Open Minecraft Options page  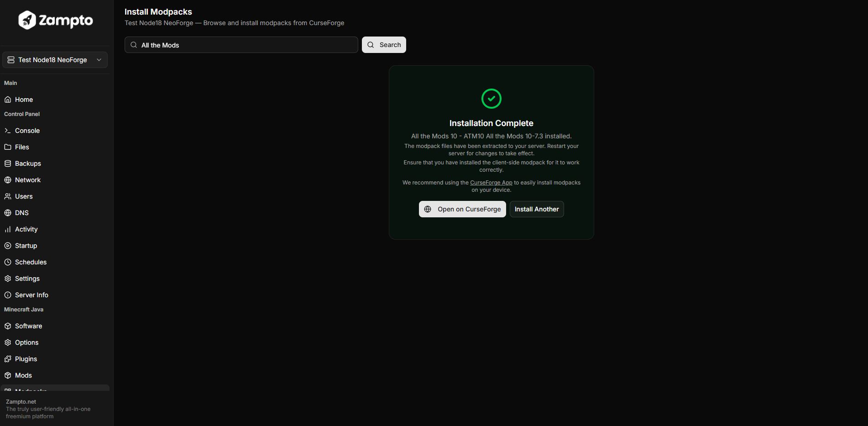pos(55,342)
